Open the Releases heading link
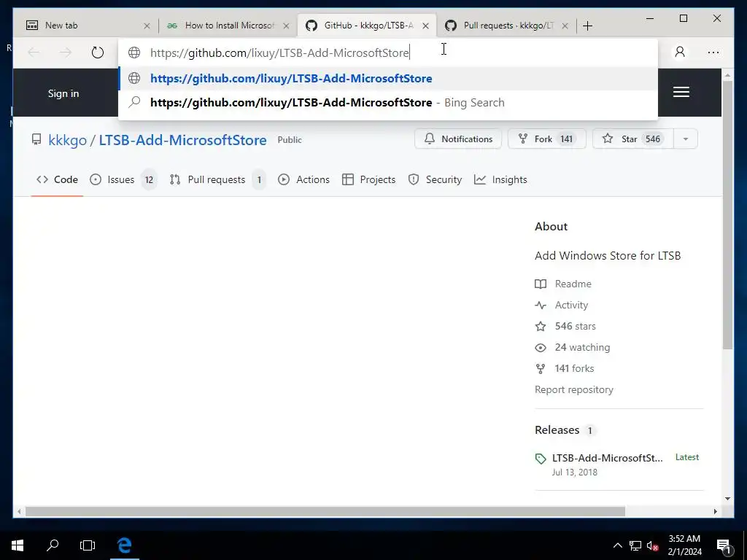The width and height of the screenshot is (747, 560). [565, 430]
